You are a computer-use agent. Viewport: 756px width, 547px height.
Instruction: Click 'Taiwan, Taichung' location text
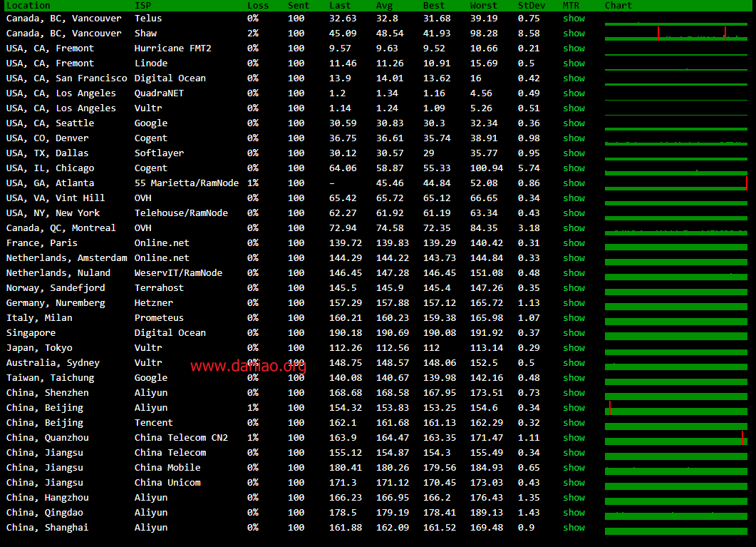(x=50, y=378)
